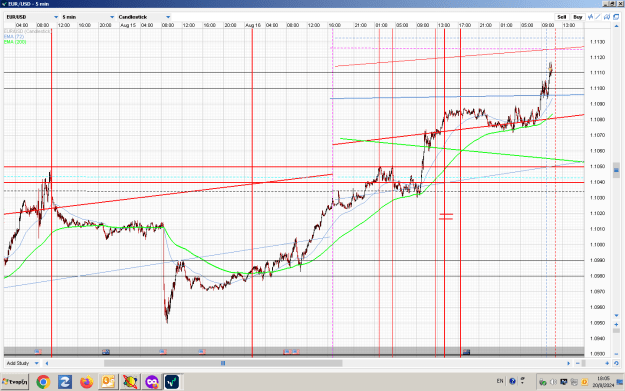
Task: Click the EUR/USD (Candlestick) legend label
Action: point(27,31)
